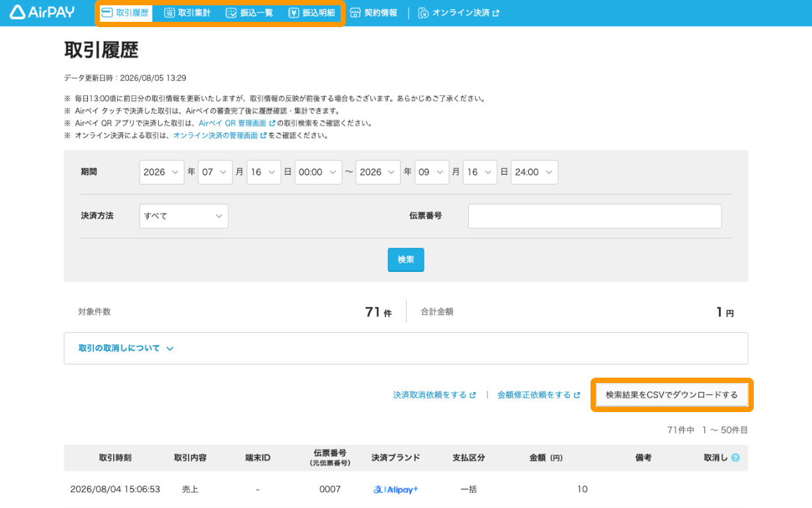The image size is (812, 508).
Task: Click the 決済ブランド column header
Action: [x=396, y=458]
